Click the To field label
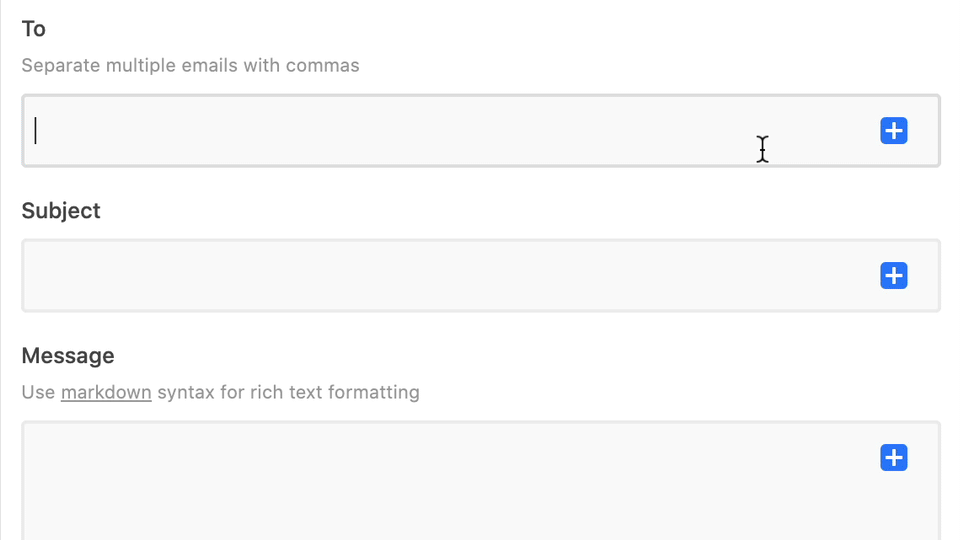Screen dimensions: 960x540 34,29
